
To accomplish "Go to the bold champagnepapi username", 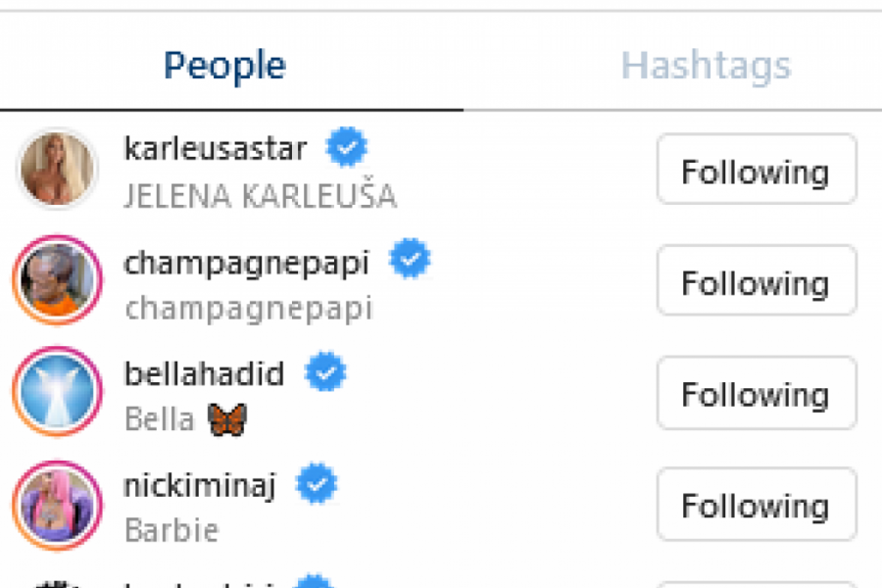I will (247, 263).
